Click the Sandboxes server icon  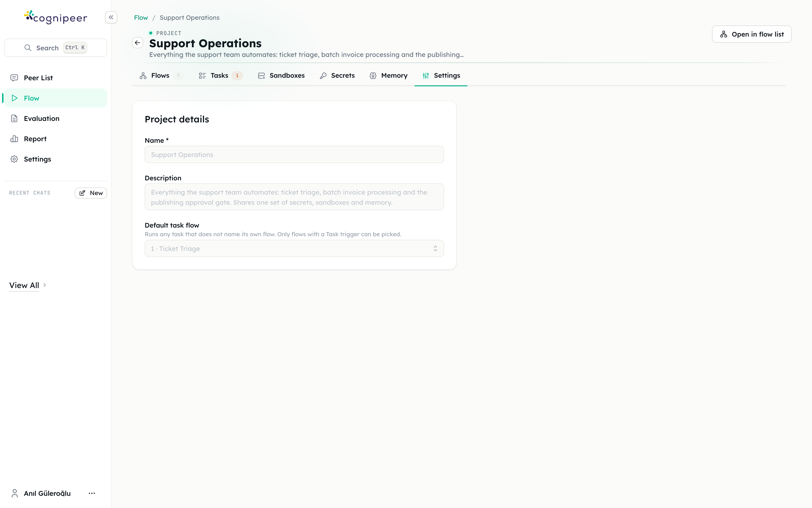(x=261, y=76)
